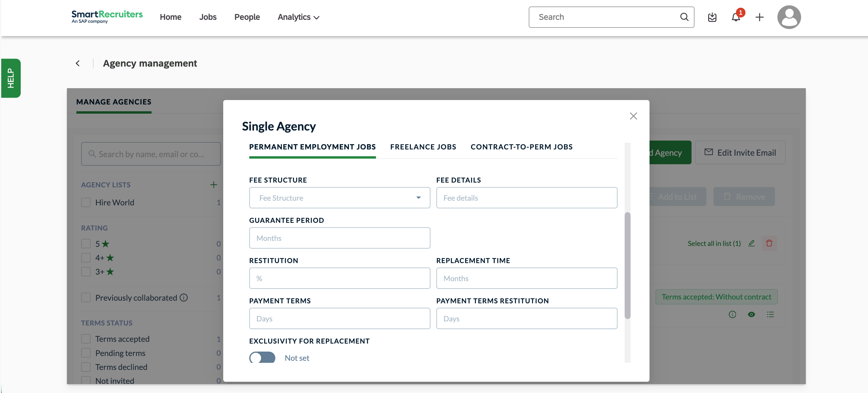Click info icon beside Previously collaborated
Screen dimensions: 868x393
pos(184,298)
